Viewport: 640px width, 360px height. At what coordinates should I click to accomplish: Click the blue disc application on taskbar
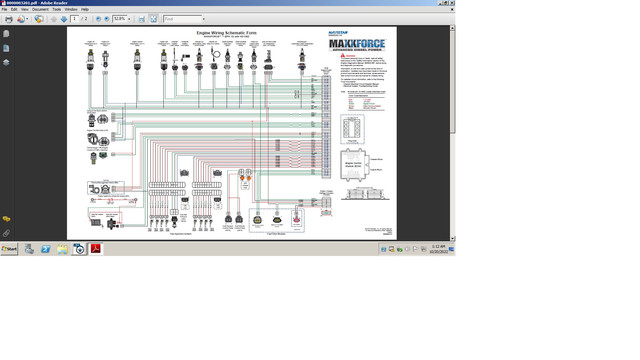tap(79, 249)
